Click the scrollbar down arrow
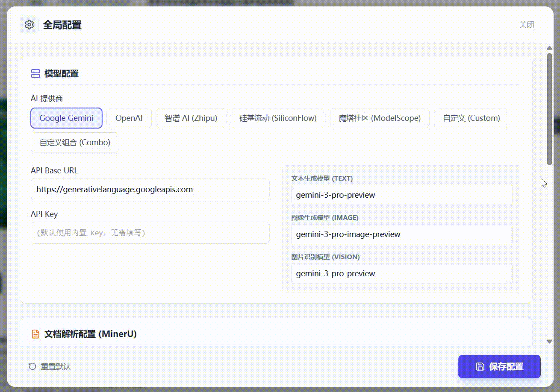 [x=549, y=342]
